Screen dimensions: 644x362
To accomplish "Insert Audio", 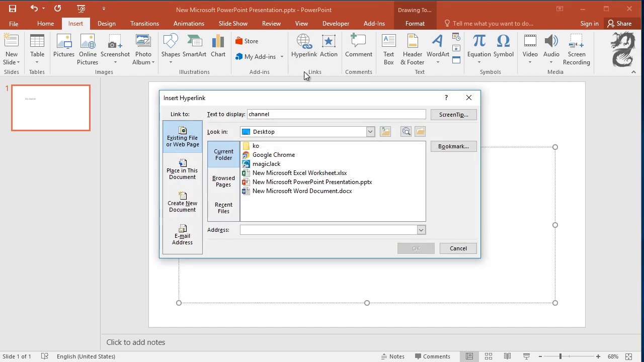I will 551,50.
